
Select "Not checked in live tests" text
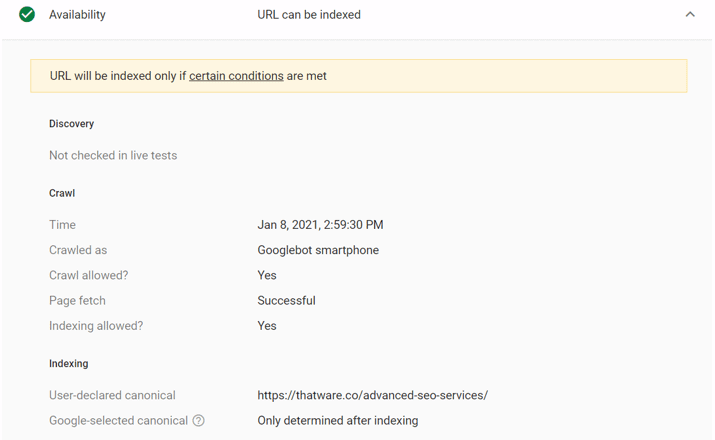click(113, 156)
